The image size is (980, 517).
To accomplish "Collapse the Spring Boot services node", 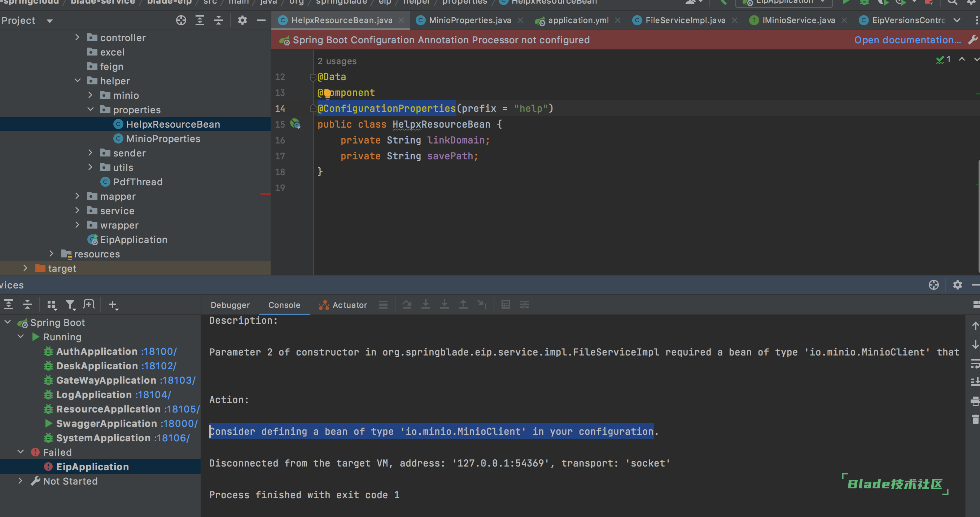I will (8, 322).
